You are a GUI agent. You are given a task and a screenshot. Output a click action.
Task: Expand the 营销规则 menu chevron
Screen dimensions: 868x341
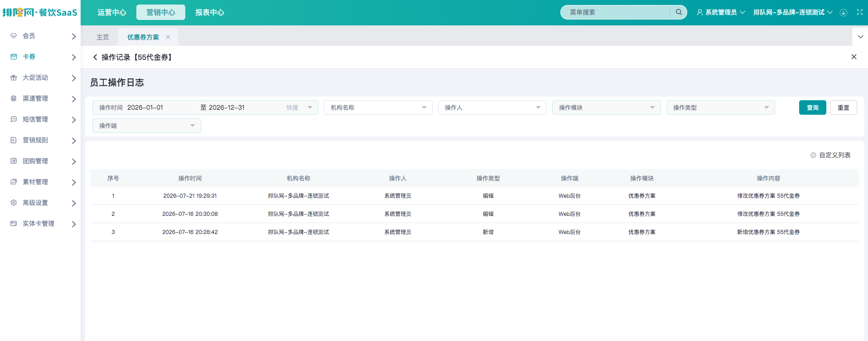coord(74,141)
